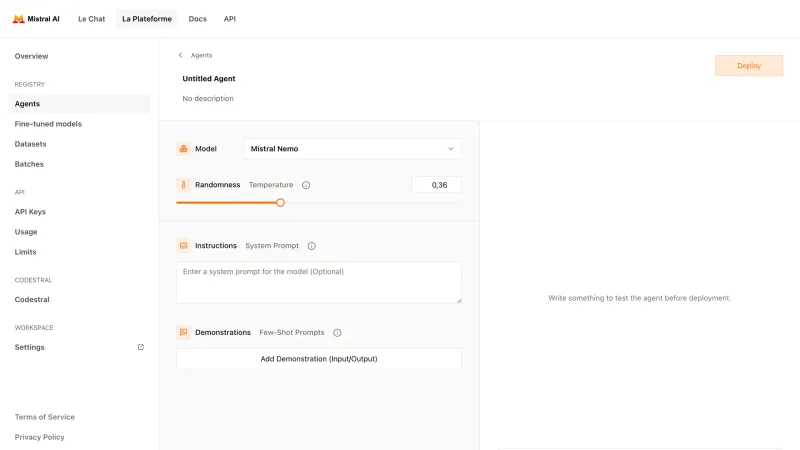Click the Mistral AI logo icon
The width and height of the screenshot is (800, 450).
click(x=18, y=19)
